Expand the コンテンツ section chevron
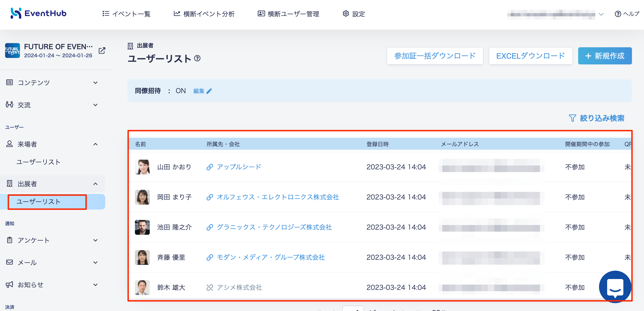This screenshot has height=311, width=644. tap(95, 83)
